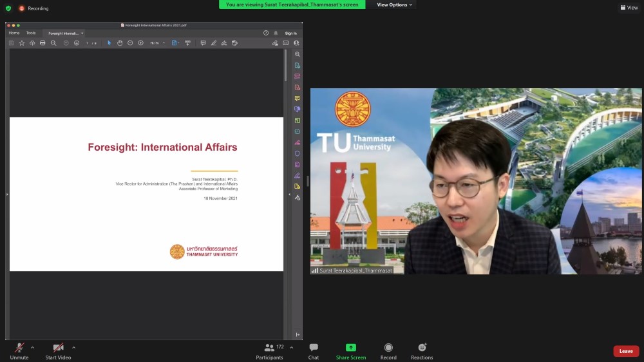The width and height of the screenshot is (644, 362).
Task: Select the hand pan tool
Action: coord(119,43)
